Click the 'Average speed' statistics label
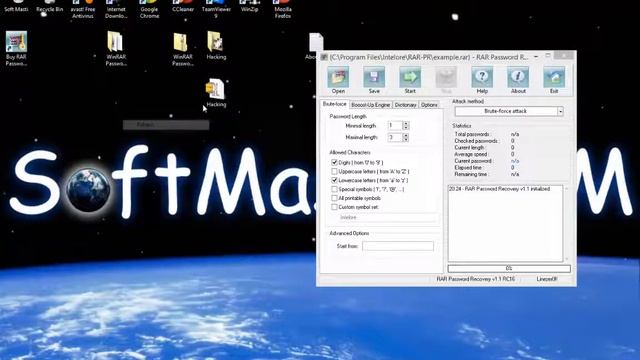Image resolution: width=640 pixels, height=360 pixels. (x=471, y=154)
